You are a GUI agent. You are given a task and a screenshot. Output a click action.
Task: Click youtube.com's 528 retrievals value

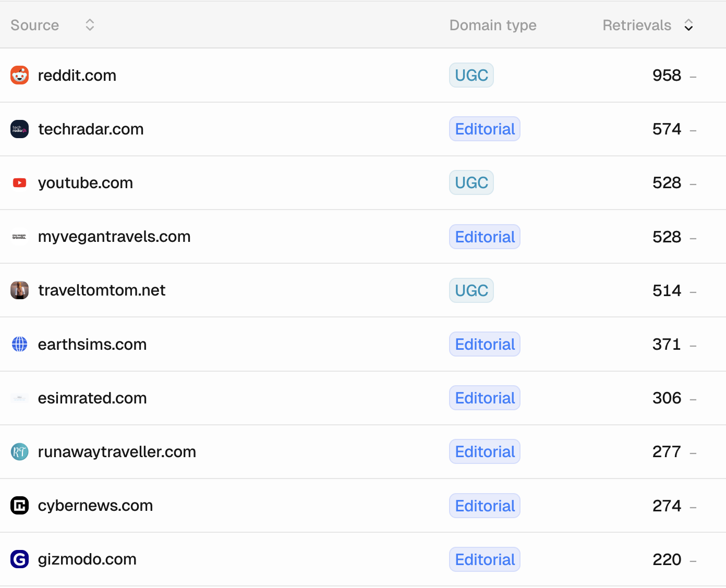[x=667, y=182]
